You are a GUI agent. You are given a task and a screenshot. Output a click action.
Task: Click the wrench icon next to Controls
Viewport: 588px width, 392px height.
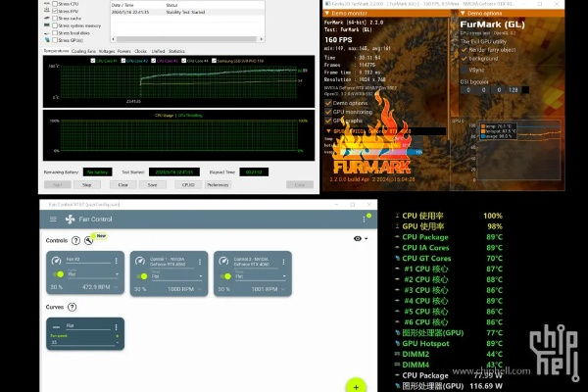87,239
